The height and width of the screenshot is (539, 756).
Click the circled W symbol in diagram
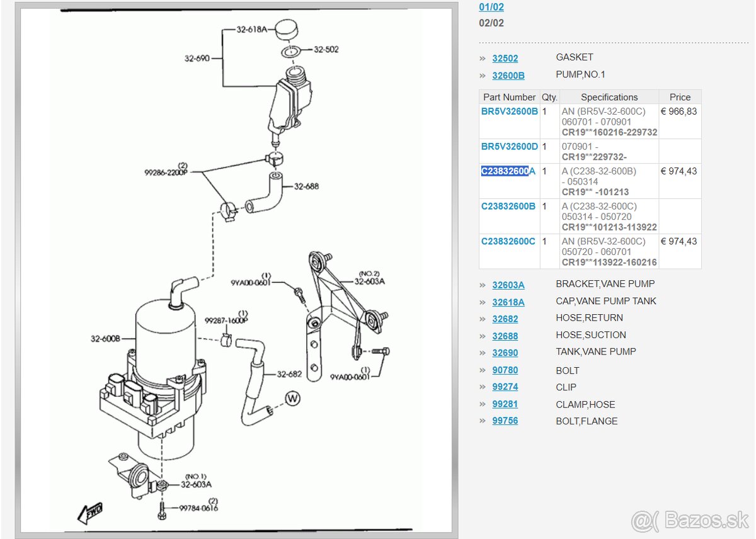click(292, 399)
